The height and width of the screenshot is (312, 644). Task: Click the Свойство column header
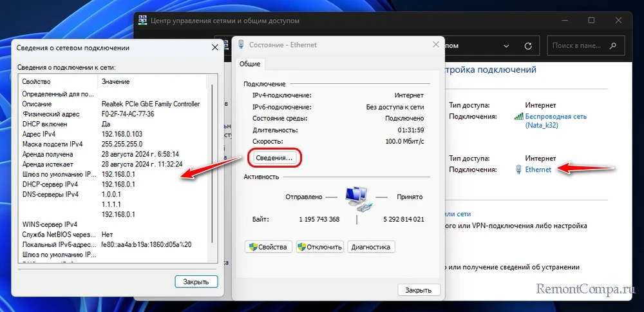click(x=57, y=82)
